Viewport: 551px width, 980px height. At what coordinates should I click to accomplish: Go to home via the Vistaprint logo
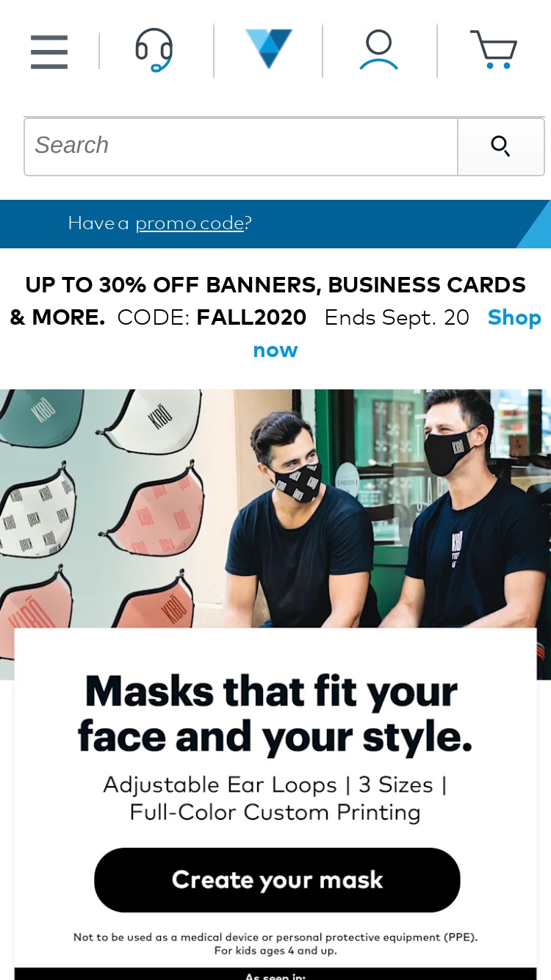(x=269, y=48)
